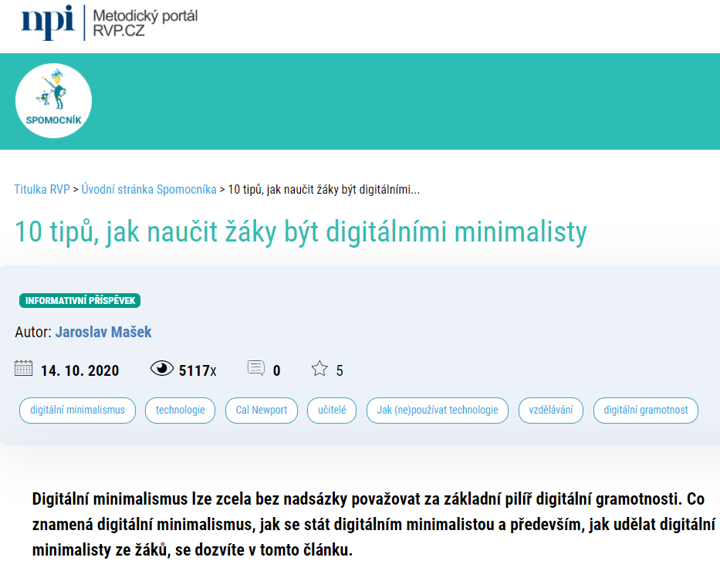The height and width of the screenshot is (588, 720).
Task: Select the 'technologie' tag
Action: pyautogui.click(x=180, y=411)
